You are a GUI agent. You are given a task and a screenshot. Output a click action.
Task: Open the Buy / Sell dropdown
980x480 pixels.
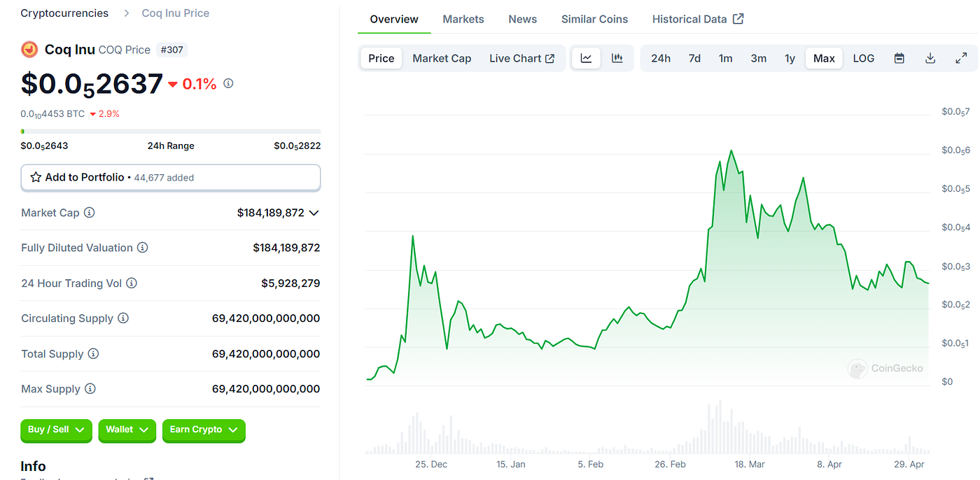coord(57,430)
